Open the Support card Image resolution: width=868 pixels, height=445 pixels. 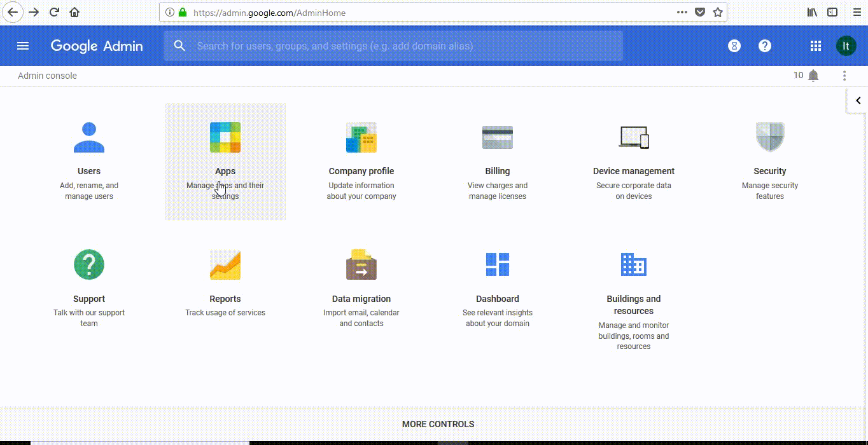tap(89, 289)
